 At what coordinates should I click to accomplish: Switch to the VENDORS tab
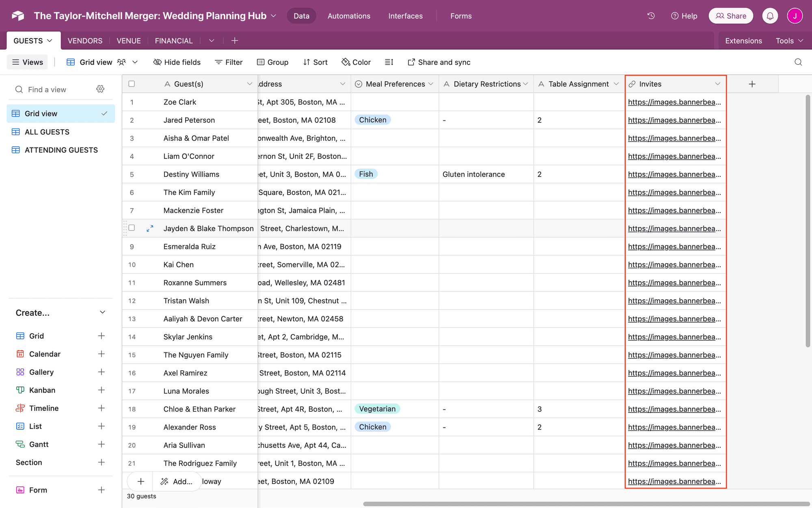(84, 40)
